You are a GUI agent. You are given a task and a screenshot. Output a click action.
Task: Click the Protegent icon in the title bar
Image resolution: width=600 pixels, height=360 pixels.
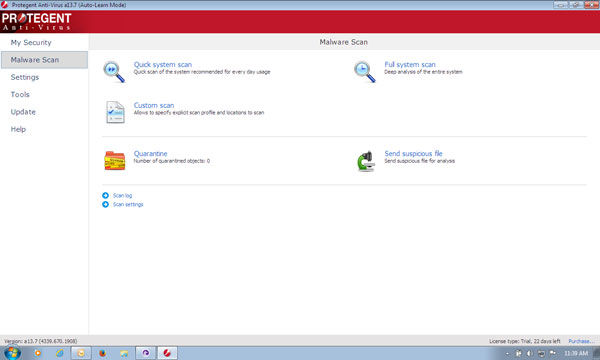coord(5,5)
